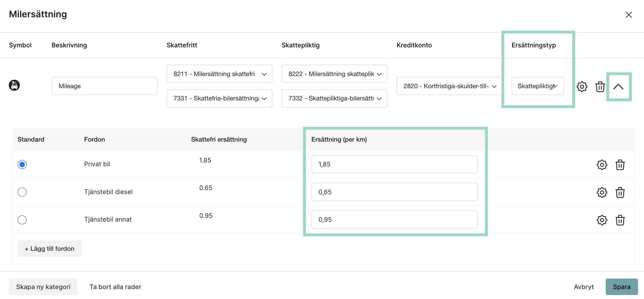Click the Mileage description field
Viewport: 644px width, 299px height.
point(105,86)
